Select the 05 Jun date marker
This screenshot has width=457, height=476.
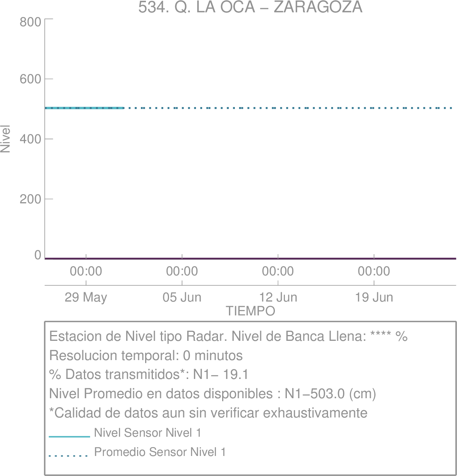coord(182,297)
